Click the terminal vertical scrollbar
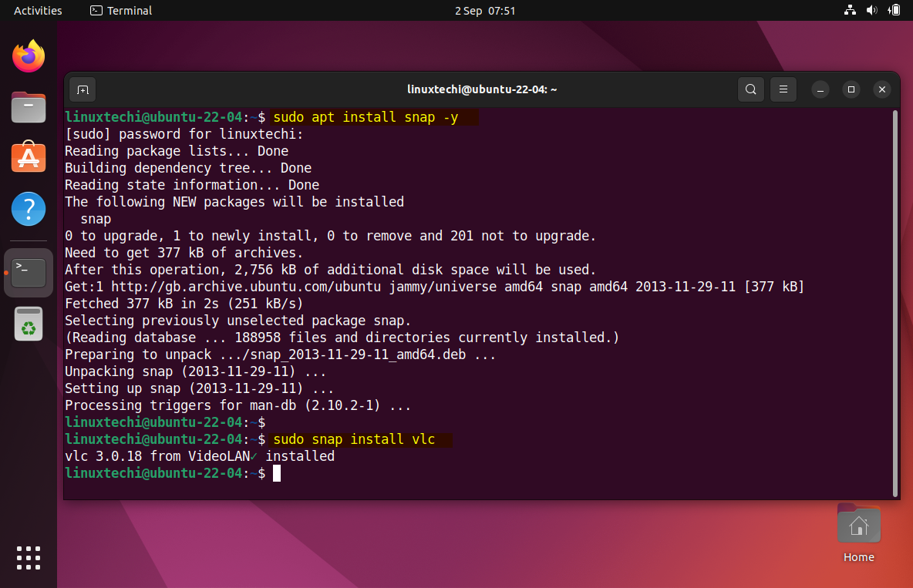This screenshot has height=588, width=913. (x=895, y=303)
